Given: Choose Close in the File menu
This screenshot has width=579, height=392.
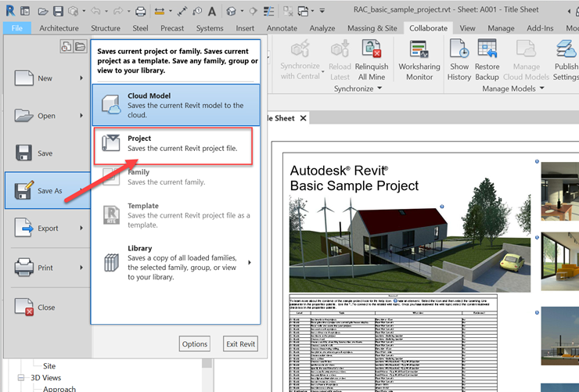Looking at the screenshot, I should (48, 307).
